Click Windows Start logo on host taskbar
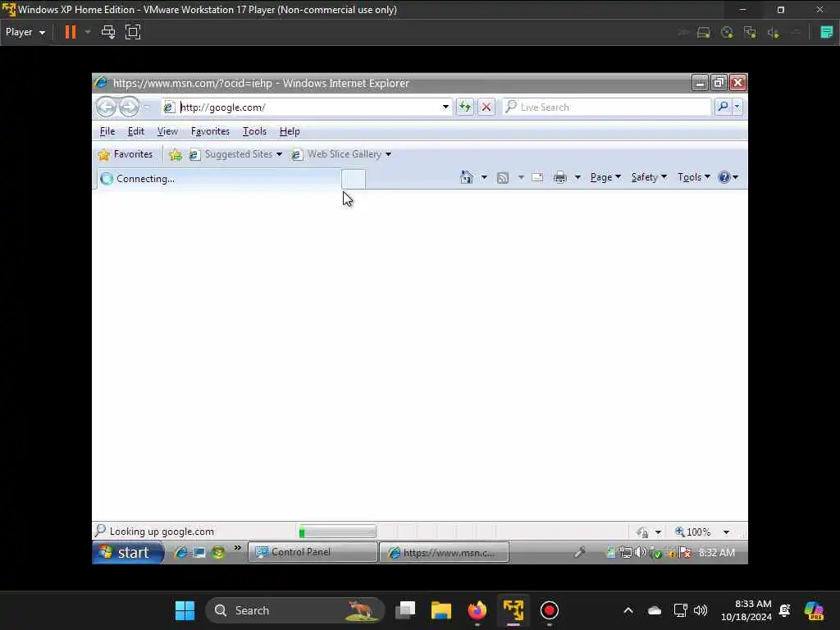 pyautogui.click(x=185, y=610)
